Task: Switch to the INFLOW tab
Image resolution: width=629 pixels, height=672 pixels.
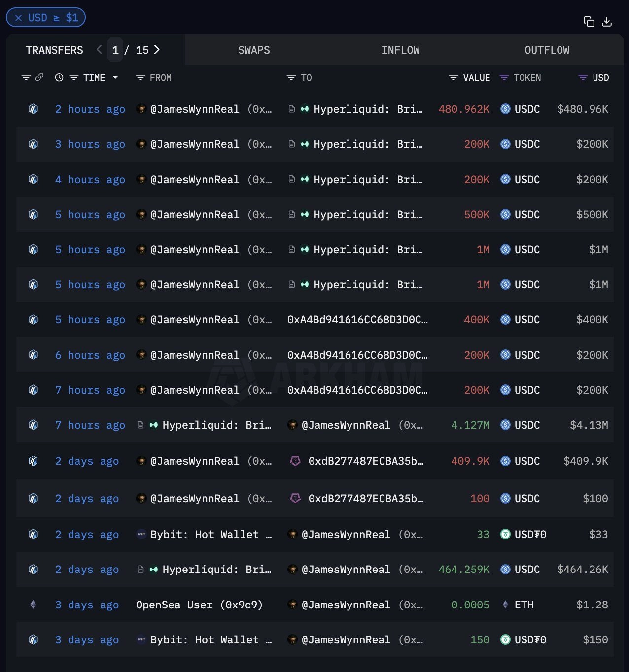Action: coord(400,50)
